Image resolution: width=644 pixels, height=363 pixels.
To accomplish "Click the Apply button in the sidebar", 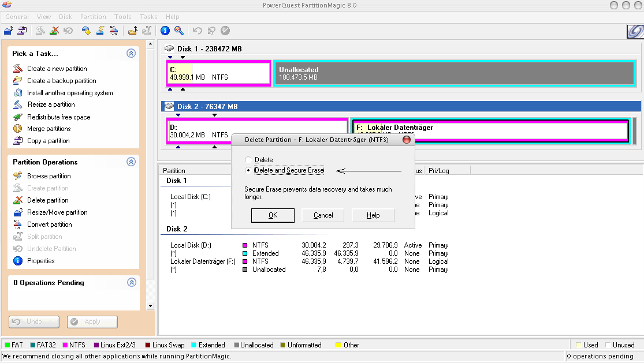I will 92,321.
